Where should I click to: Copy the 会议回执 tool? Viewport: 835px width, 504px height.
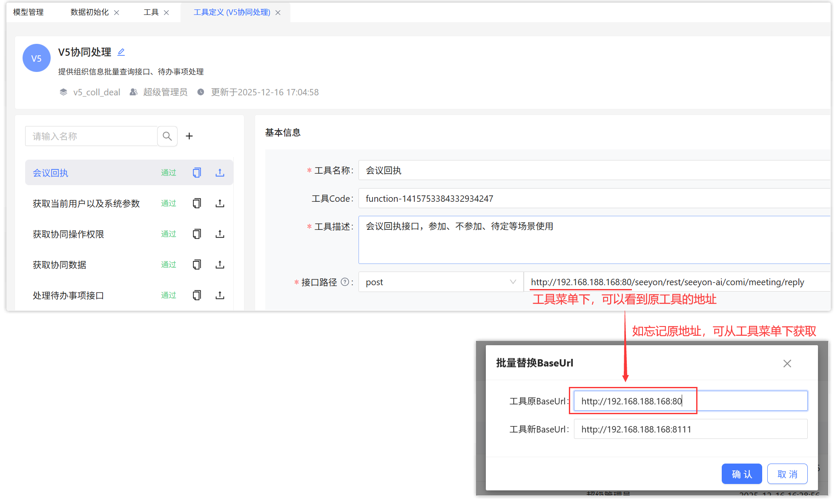(x=197, y=173)
